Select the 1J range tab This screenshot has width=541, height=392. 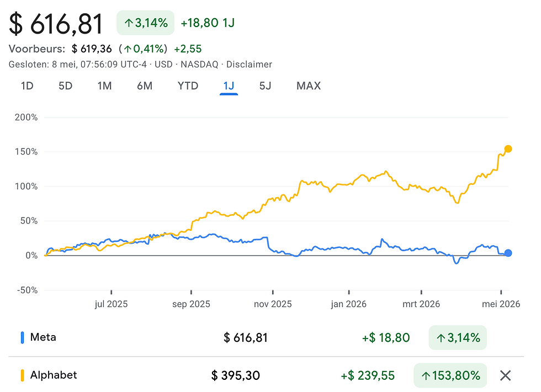229,86
